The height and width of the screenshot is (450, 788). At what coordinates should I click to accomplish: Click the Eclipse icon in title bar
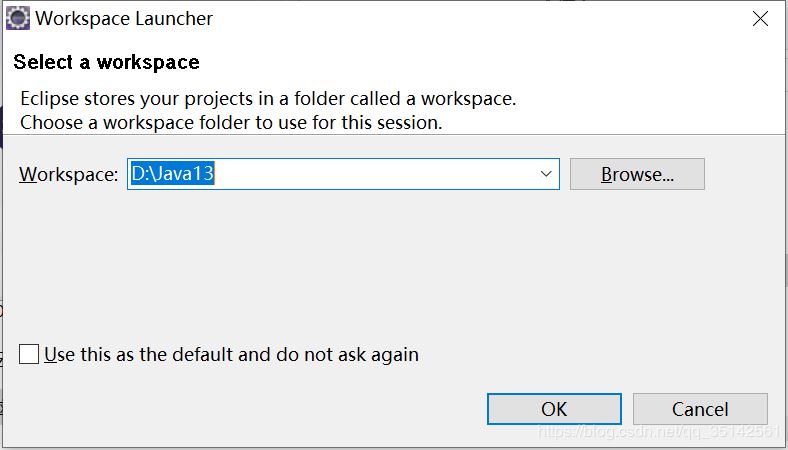coord(17,19)
